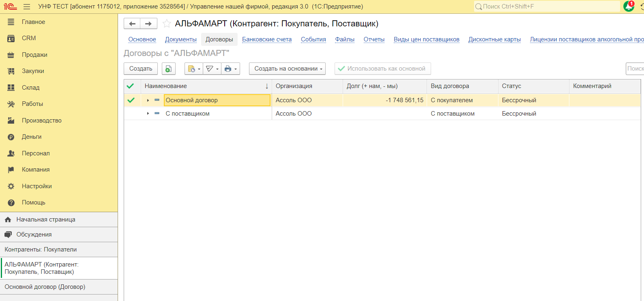Open the main hamburger menu at top

click(x=27, y=7)
